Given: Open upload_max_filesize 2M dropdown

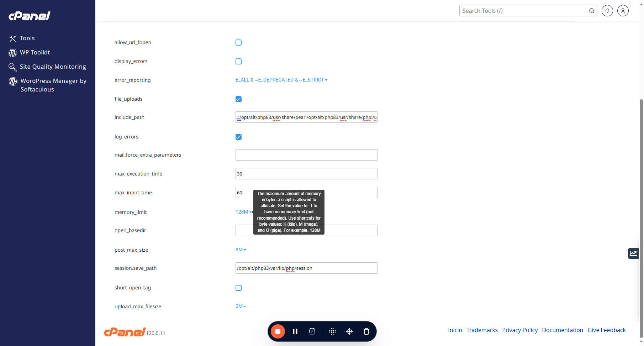Looking at the screenshot, I should 241,306.
